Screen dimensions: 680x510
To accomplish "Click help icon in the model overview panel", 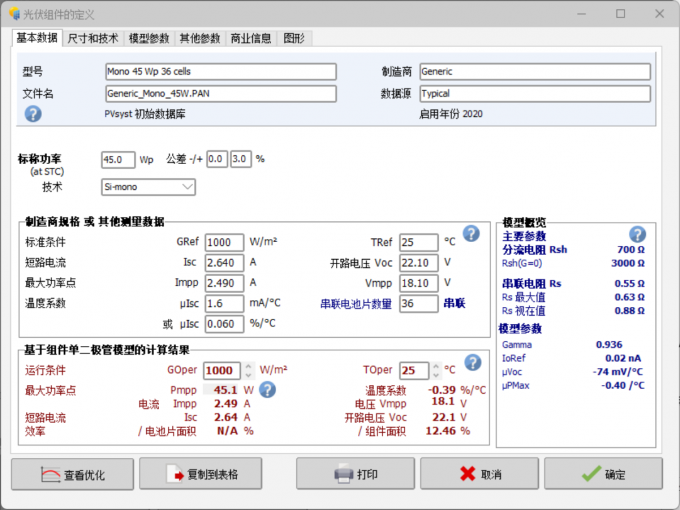I will [638, 235].
